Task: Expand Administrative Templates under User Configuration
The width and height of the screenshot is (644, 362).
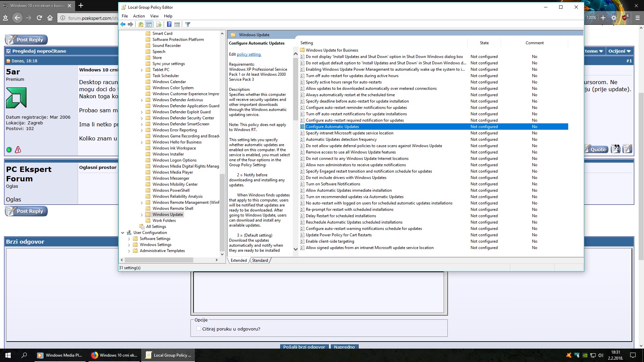Action: (129, 251)
